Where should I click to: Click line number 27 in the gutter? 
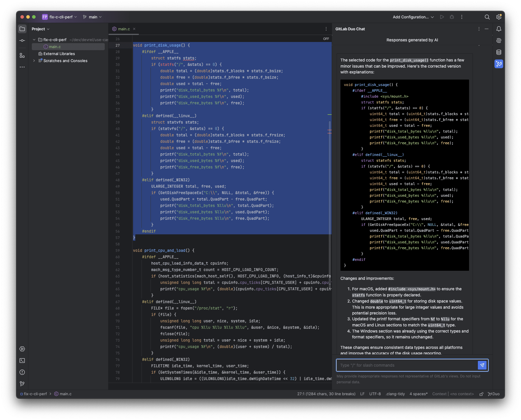[118, 45]
